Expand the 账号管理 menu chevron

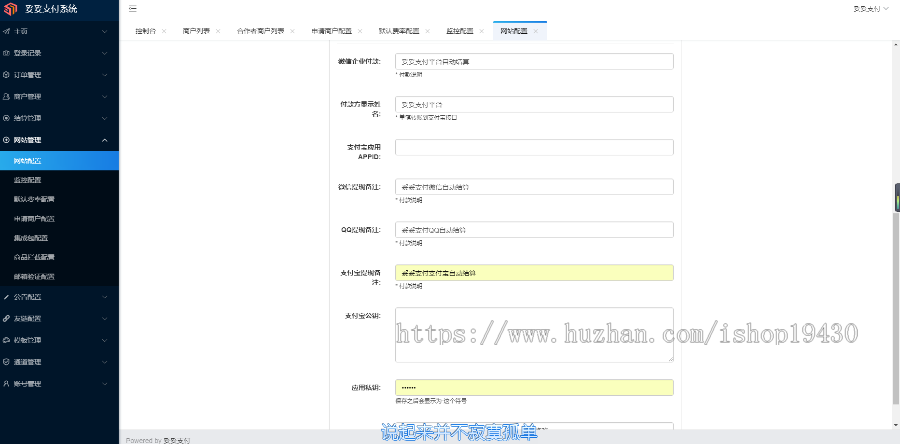click(x=104, y=384)
